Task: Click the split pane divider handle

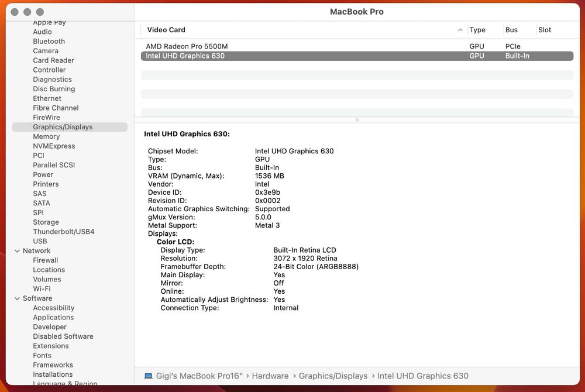Action: coord(357,120)
